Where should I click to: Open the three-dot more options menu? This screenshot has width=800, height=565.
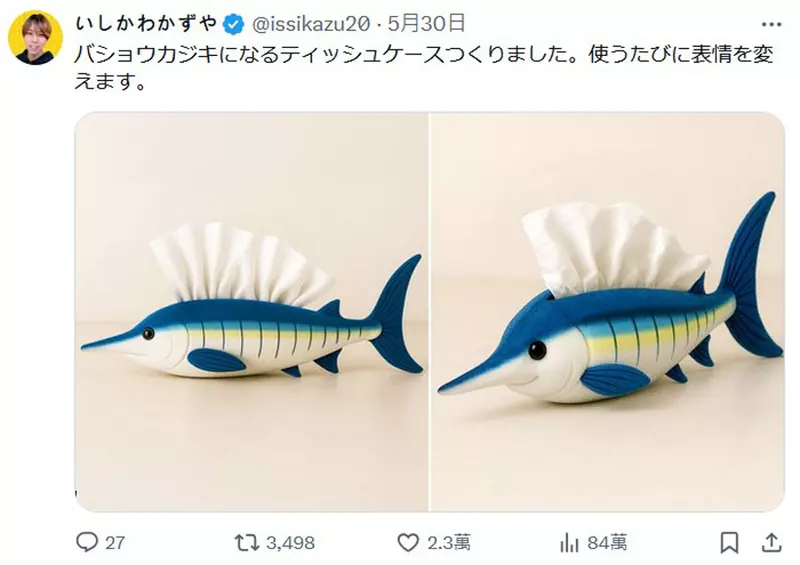point(771,24)
